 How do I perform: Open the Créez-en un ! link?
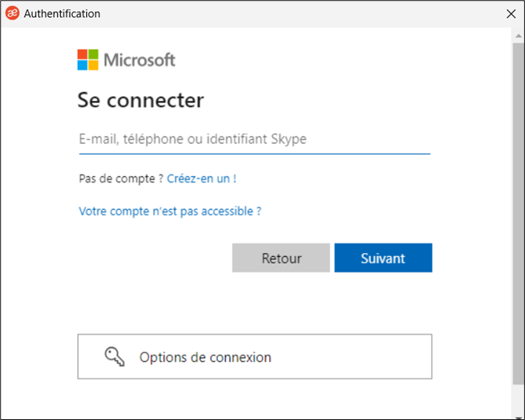coord(202,179)
